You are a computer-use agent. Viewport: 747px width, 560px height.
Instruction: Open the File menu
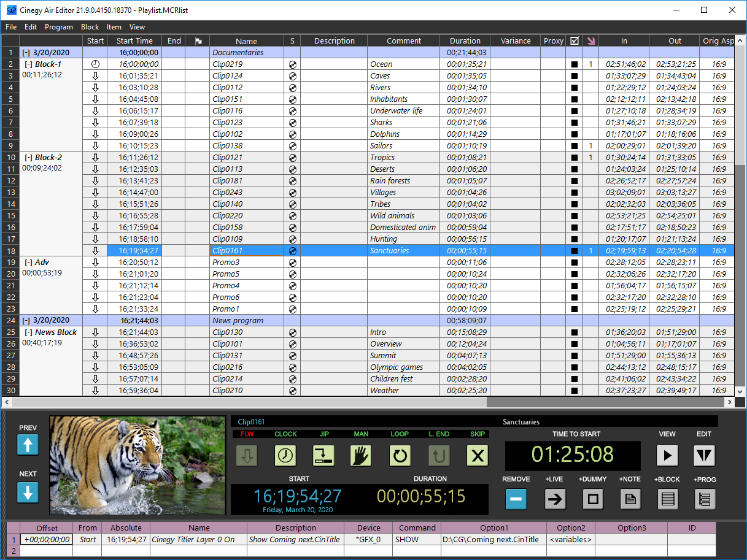(x=11, y=27)
